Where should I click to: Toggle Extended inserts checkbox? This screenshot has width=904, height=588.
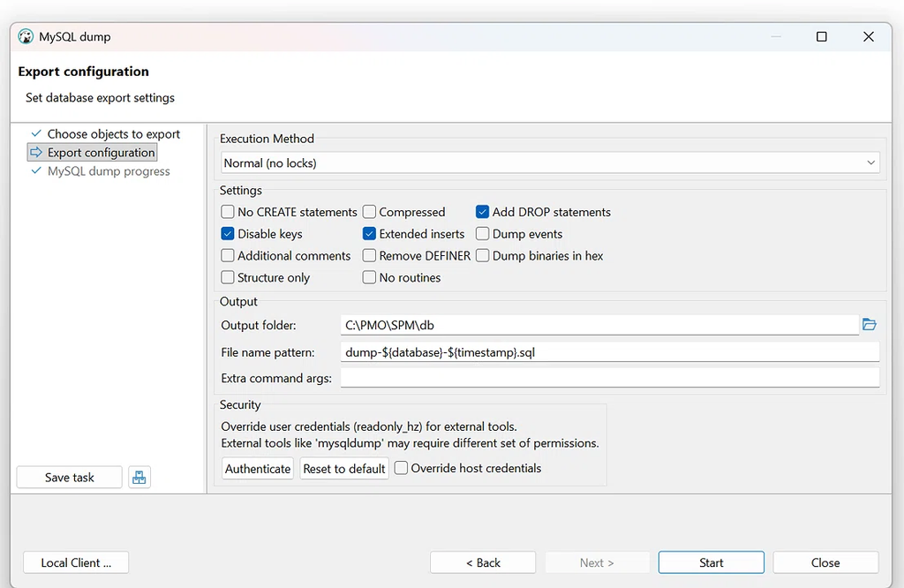click(x=369, y=233)
